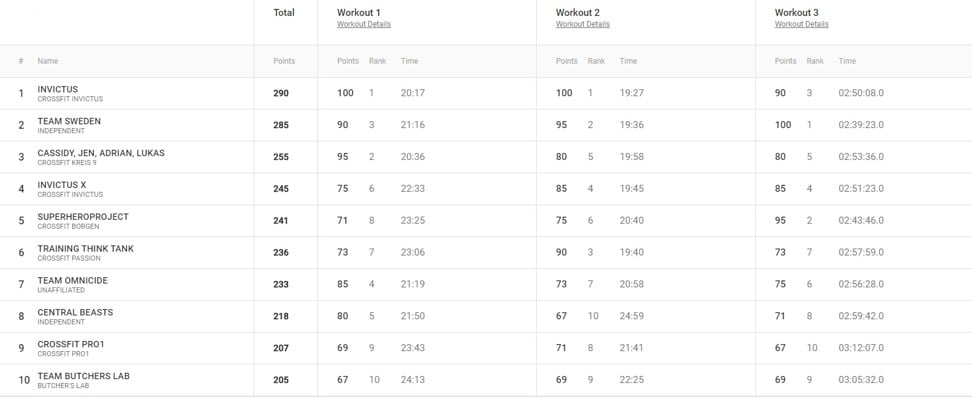Click Workout 3 Points column header
The height and width of the screenshot is (397, 972).
coord(785,61)
